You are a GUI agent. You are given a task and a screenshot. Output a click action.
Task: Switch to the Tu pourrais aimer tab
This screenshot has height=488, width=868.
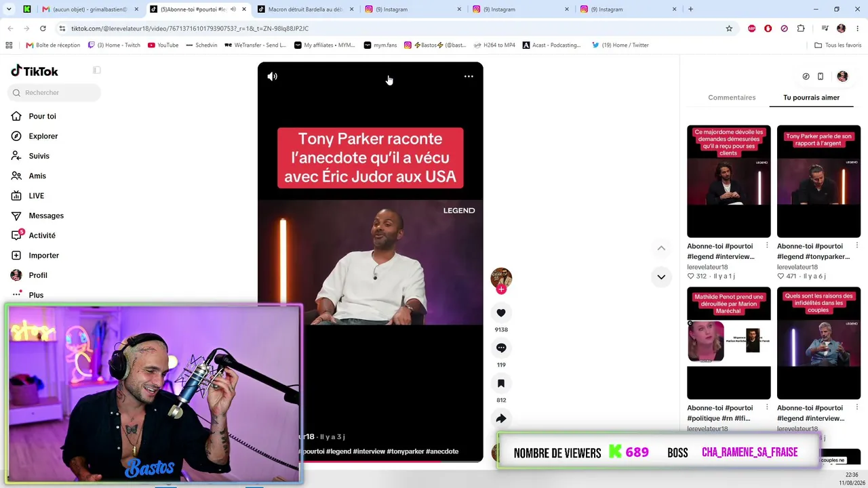811,98
